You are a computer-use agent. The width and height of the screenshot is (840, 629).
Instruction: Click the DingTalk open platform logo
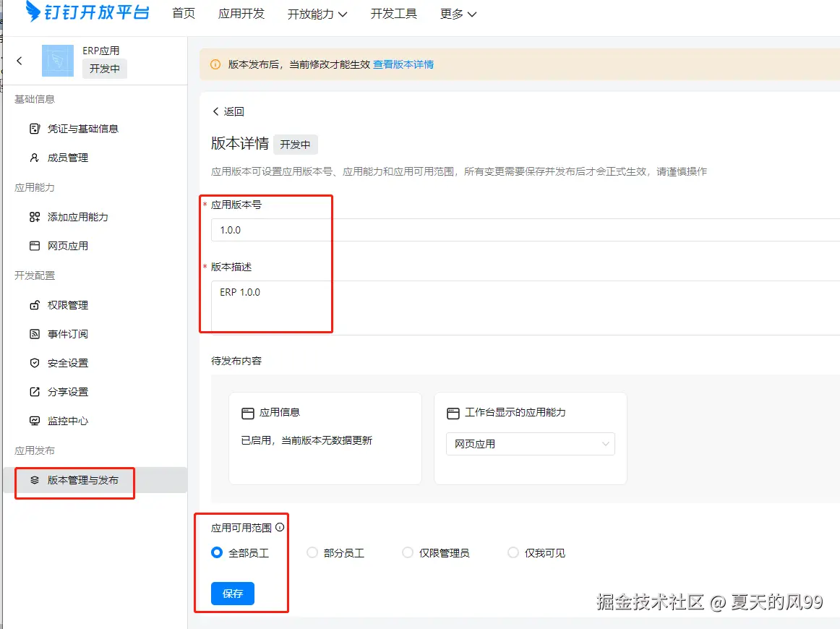click(87, 12)
